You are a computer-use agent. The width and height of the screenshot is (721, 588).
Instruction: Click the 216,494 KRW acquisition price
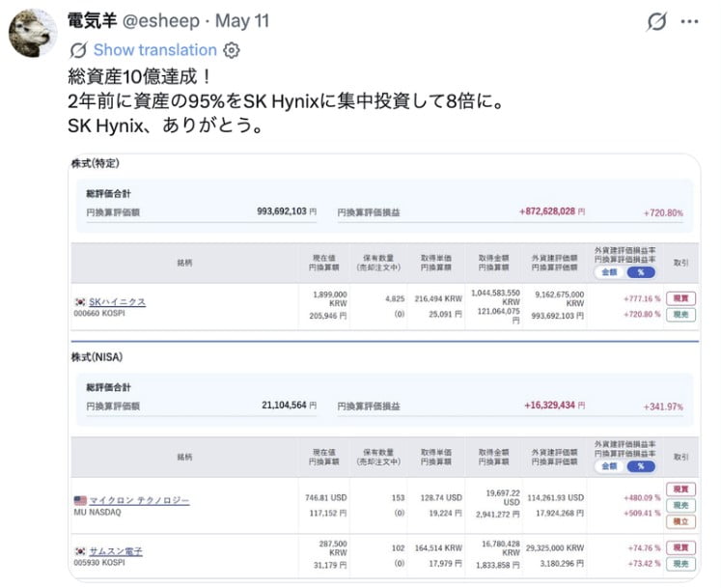coord(438,298)
